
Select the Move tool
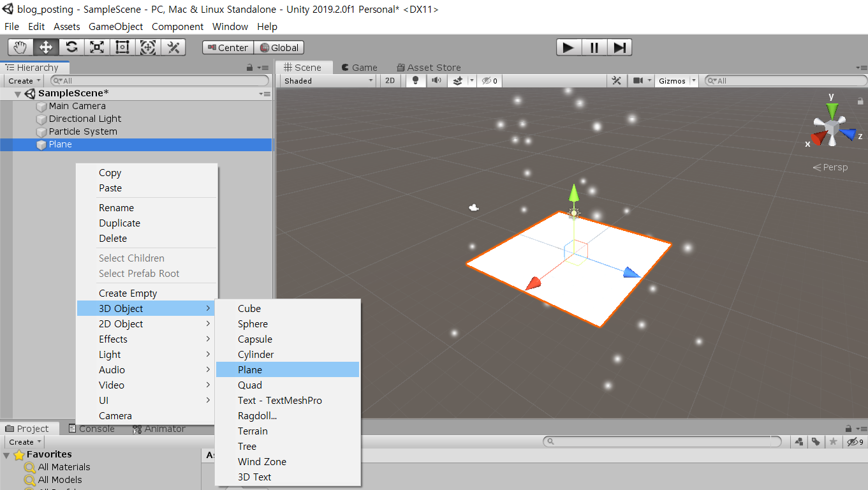tap(46, 47)
